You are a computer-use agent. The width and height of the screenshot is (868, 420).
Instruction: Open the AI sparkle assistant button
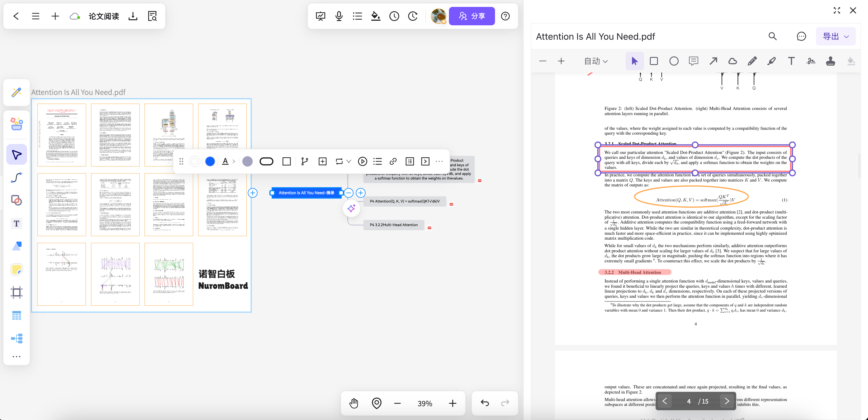point(351,209)
